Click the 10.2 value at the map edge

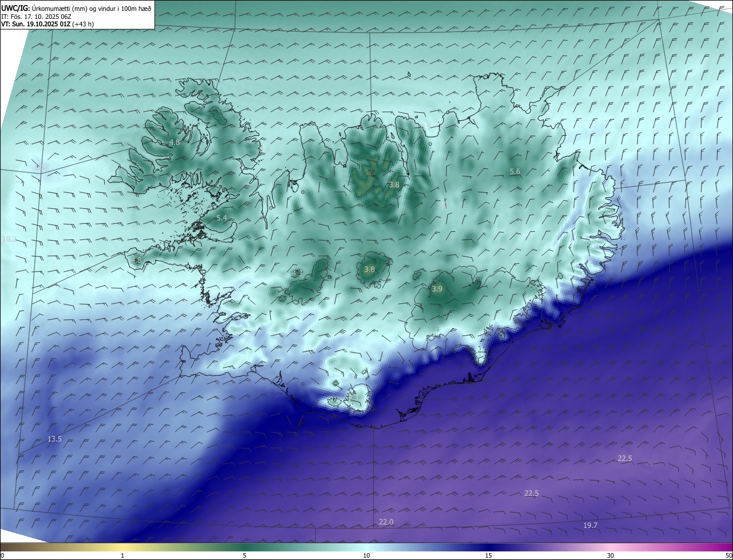(9, 239)
